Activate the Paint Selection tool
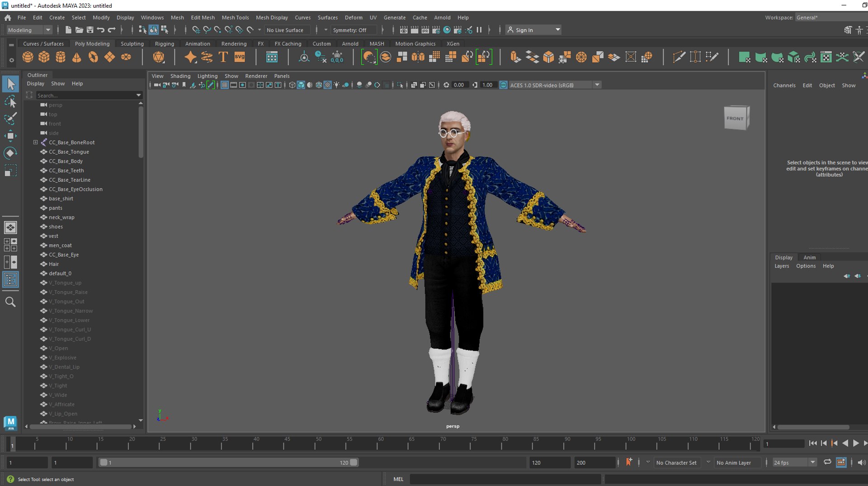The height and width of the screenshot is (486, 868). 10,118
